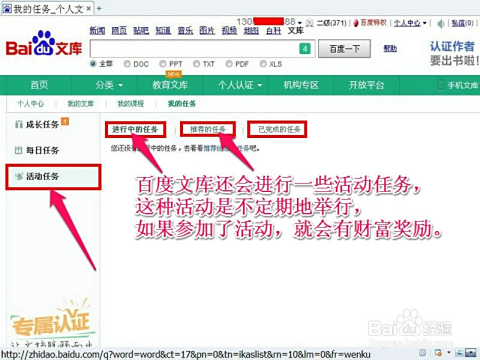Open the 我的课程 sub-navigation link
The width and height of the screenshot is (480, 360).
[x=131, y=104]
